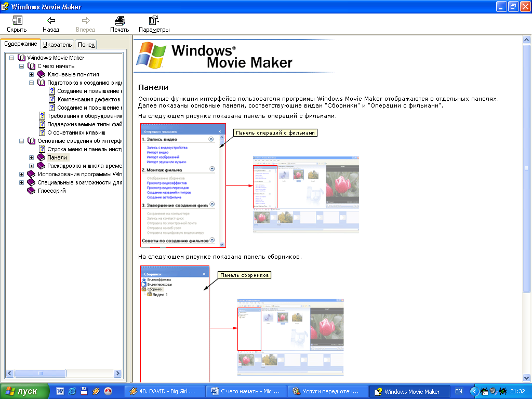Click the help page icon beside Компенсация дефектов
Image resolution: width=532 pixels, height=399 pixels.
[x=52, y=99]
